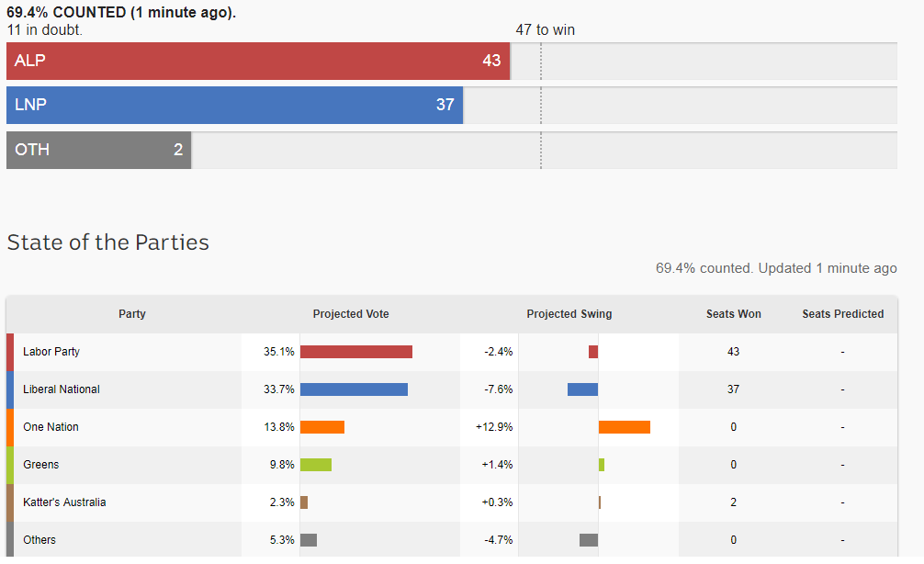This screenshot has width=924, height=564.
Task: Click the Others party row label
Action: [39, 540]
